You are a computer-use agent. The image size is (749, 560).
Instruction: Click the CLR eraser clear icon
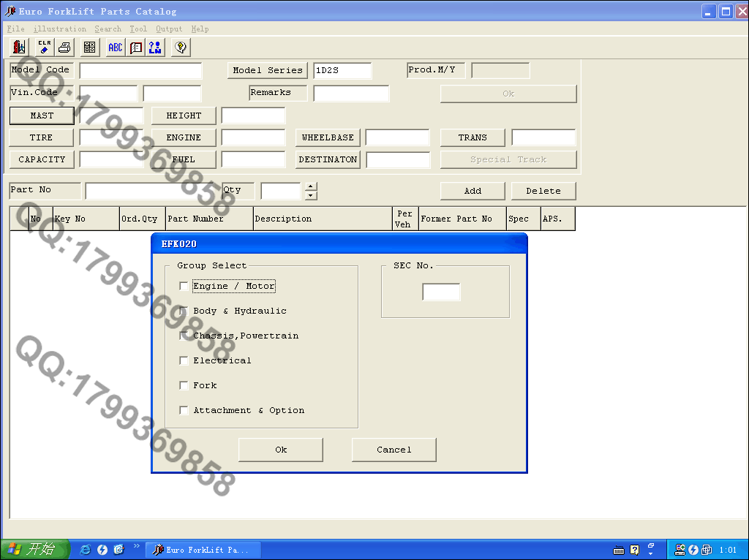[45, 48]
